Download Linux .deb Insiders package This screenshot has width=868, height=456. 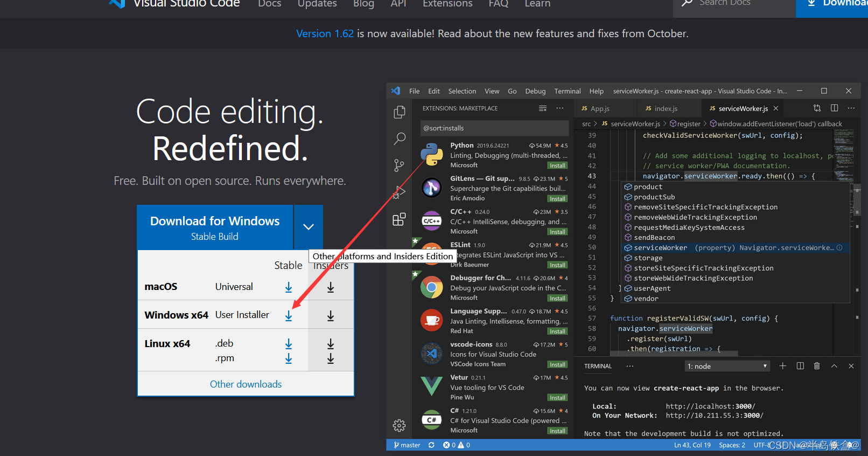point(331,344)
